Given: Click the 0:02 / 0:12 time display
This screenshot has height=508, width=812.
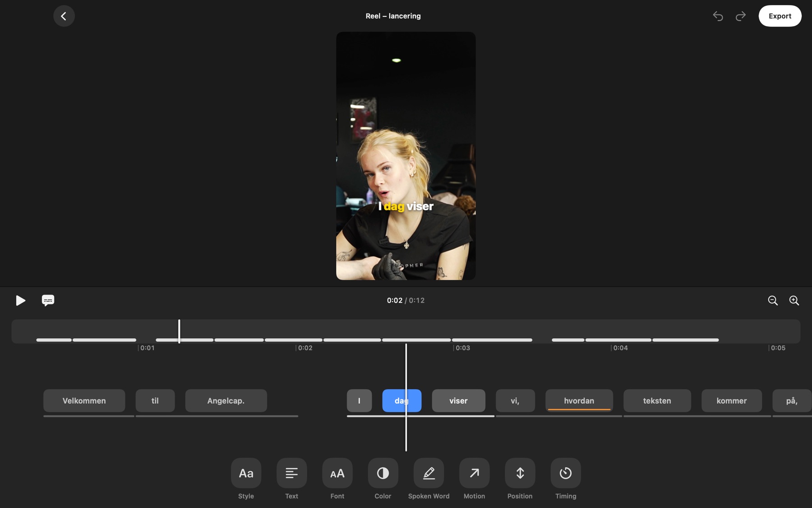Looking at the screenshot, I should [x=406, y=300].
